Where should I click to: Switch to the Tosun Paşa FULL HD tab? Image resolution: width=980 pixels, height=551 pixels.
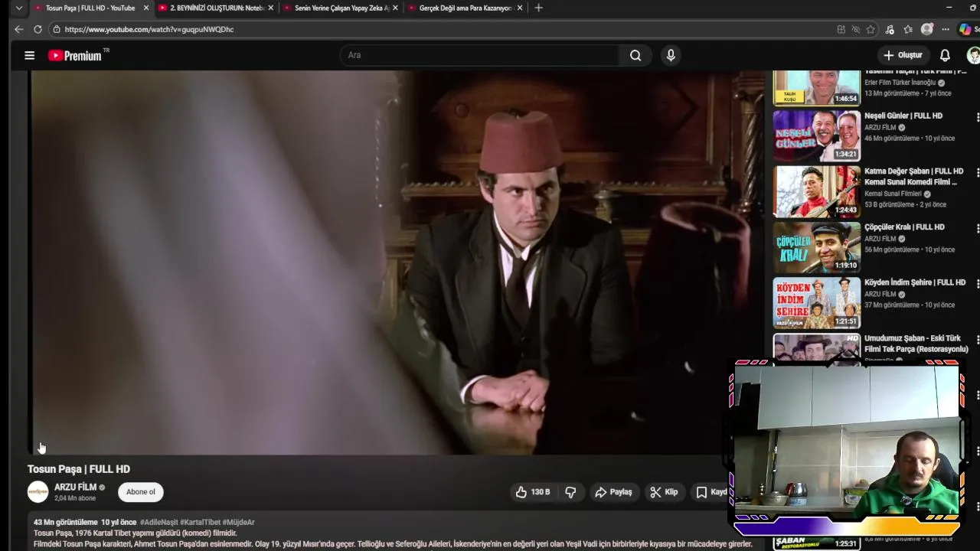[90, 8]
